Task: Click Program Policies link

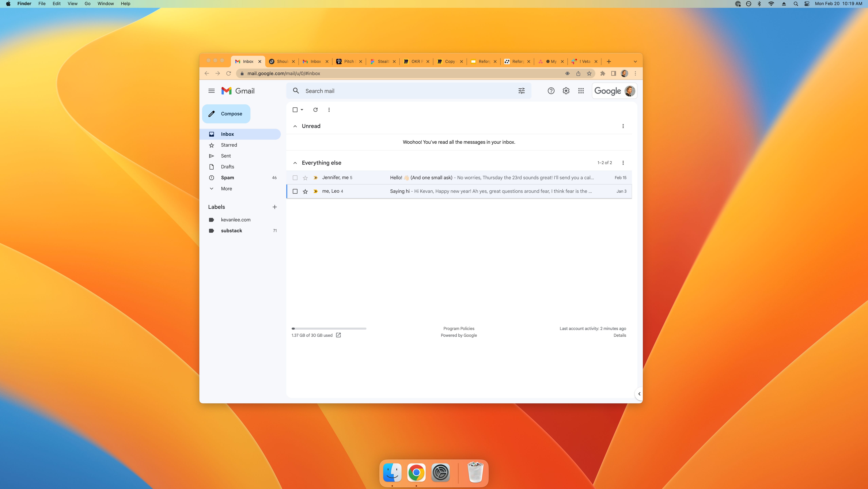Action: point(459,328)
